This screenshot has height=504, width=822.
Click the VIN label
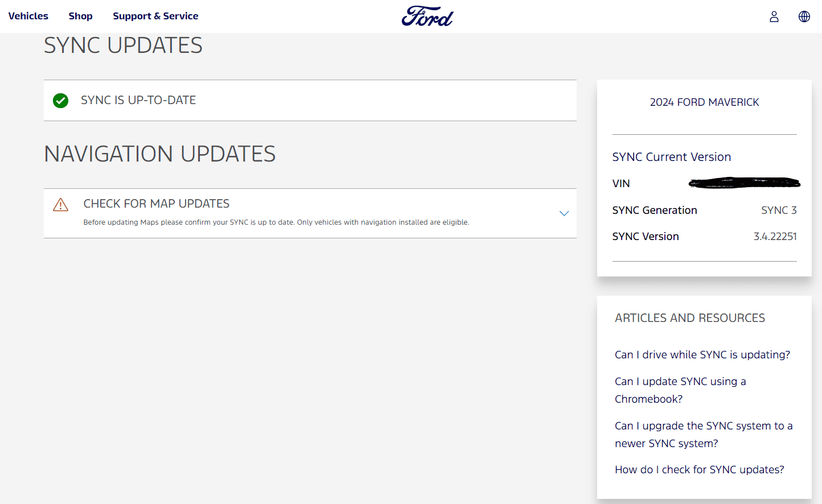621,184
